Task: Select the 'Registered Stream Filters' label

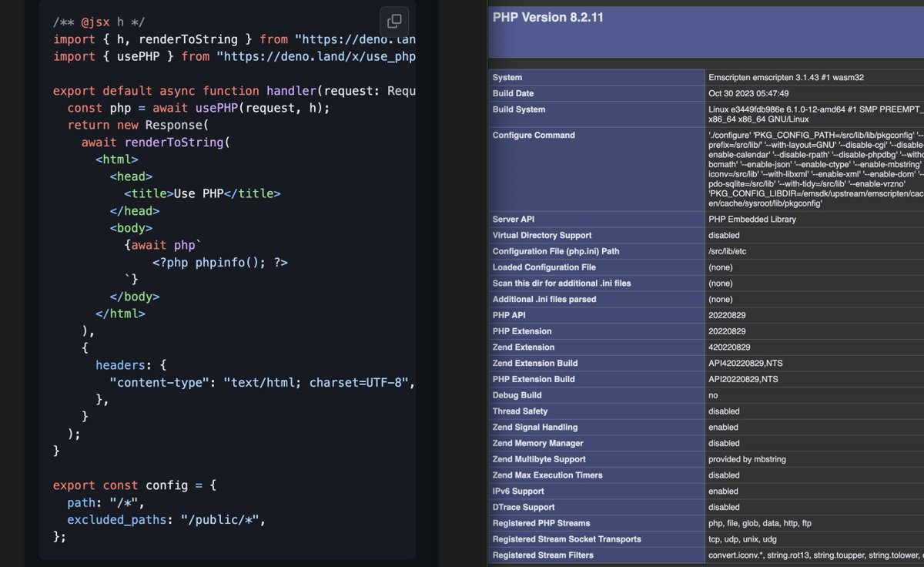Action: click(543, 555)
